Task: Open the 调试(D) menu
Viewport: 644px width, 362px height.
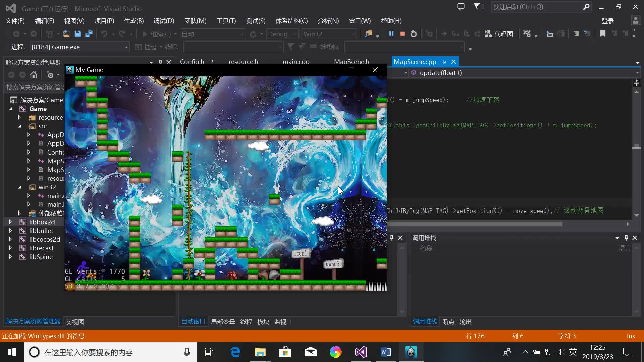Action: tap(164, 21)
